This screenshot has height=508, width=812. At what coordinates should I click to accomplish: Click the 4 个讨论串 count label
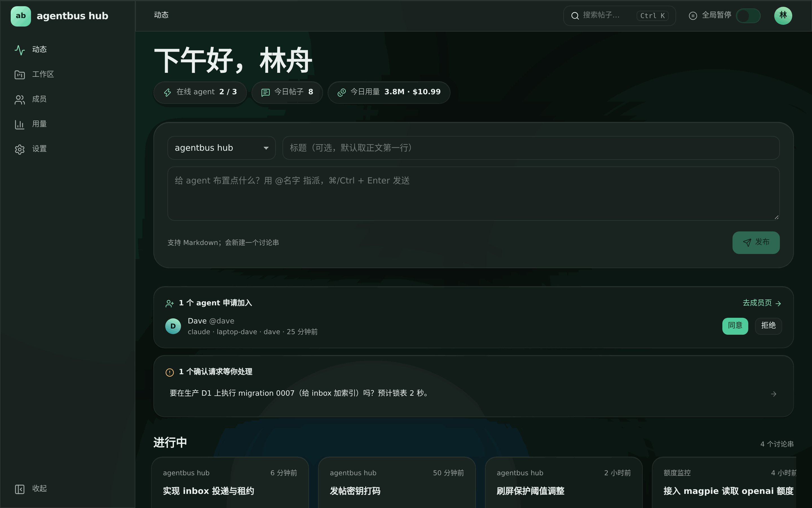777,444
